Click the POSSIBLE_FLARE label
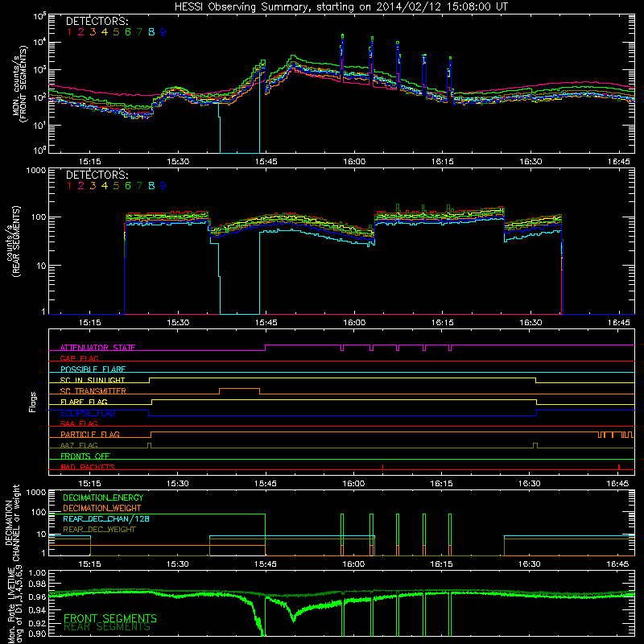644x644 pixels. click(93, 369)
